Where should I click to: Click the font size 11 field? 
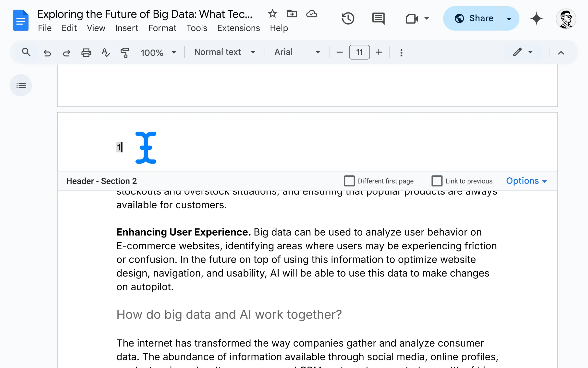(359, 52)
